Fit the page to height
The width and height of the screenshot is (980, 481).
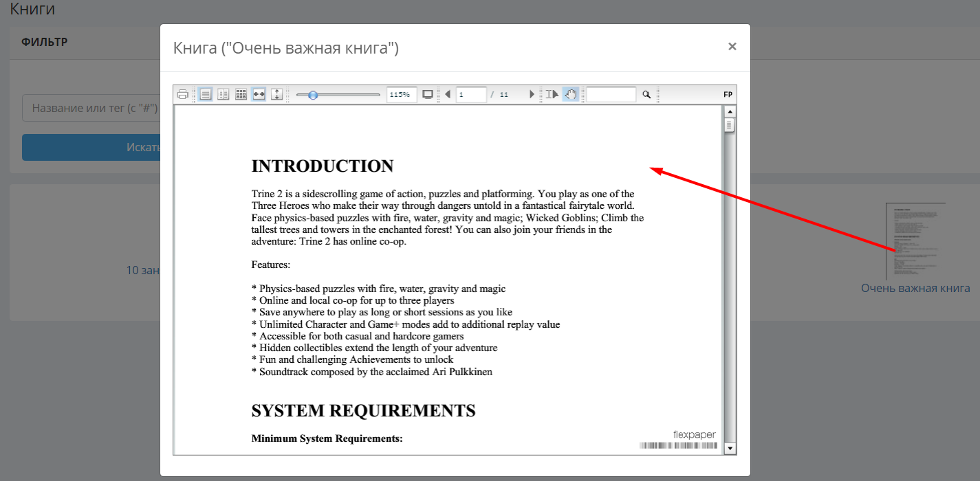(276, 95)
